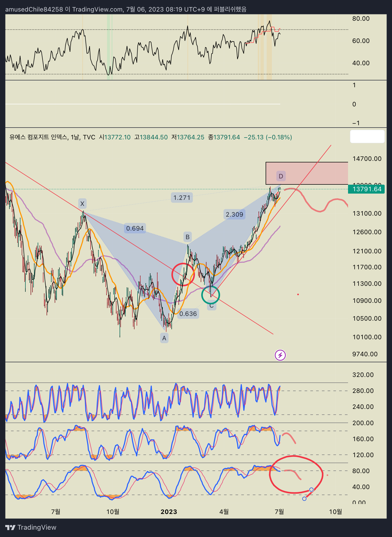Click the close value 종13791.64 in legend
392x537 pixels.
point(224,137)
